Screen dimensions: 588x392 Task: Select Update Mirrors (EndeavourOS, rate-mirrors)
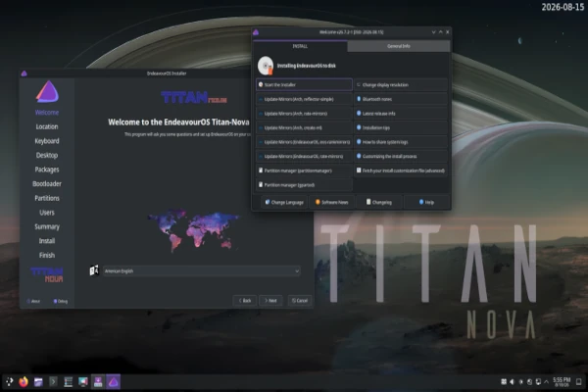(304, 156)
